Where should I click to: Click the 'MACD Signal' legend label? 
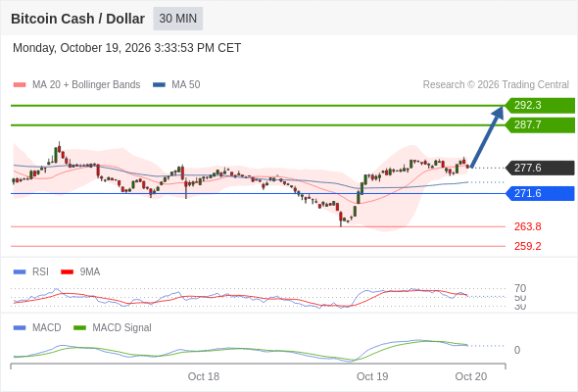pyautogui.click(x=122, y=328)
